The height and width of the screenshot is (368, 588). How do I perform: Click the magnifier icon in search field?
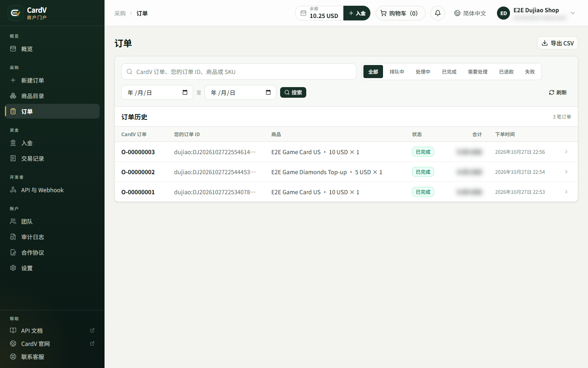point(129,72)
